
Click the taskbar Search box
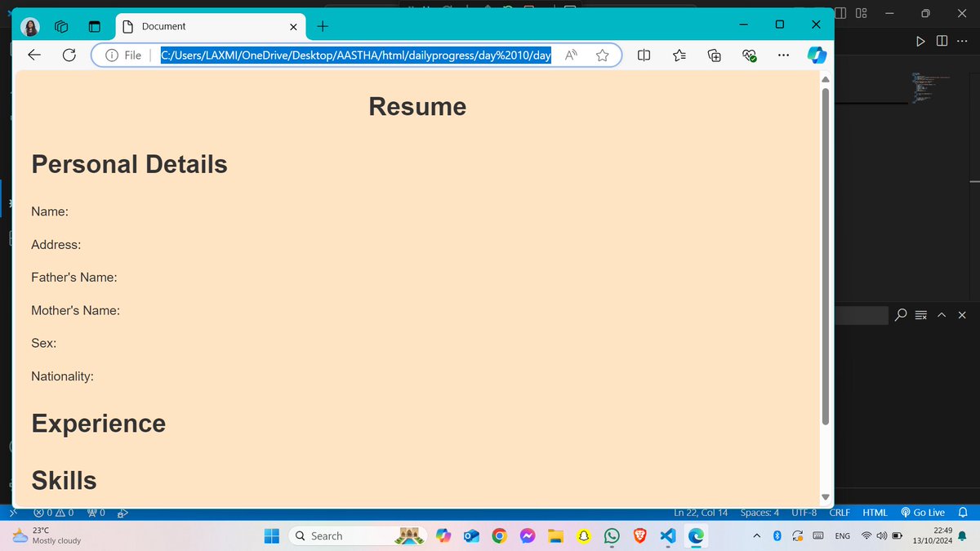[x=359, y=536]
